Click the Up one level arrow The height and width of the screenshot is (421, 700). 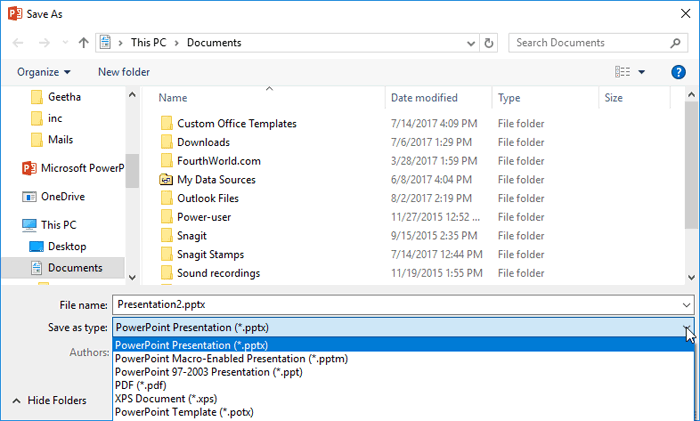click(83, 43)
